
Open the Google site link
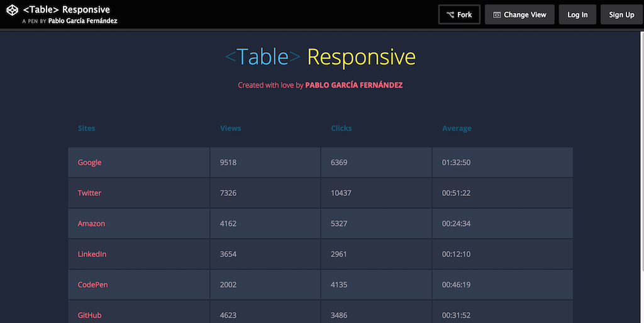pyautogui.click(x=89, y=162)
